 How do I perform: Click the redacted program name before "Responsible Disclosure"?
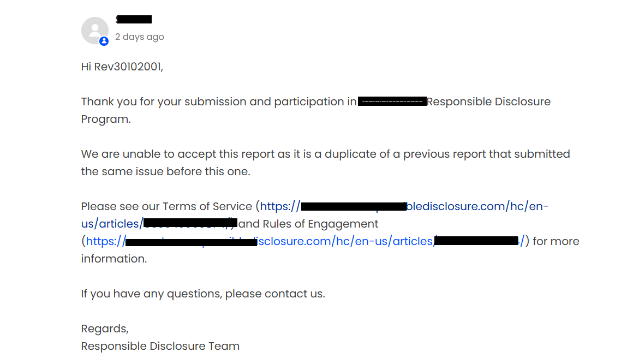(392, 102)
